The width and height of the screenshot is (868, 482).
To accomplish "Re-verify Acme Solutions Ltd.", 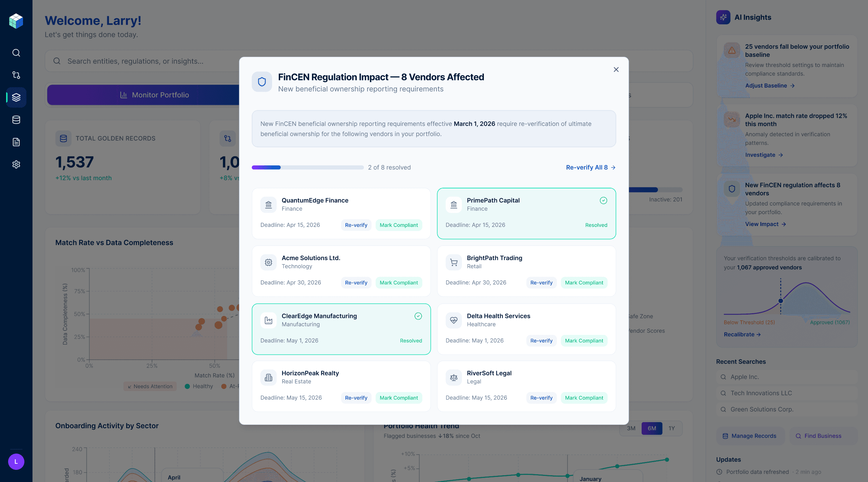I will pos(356,283).
